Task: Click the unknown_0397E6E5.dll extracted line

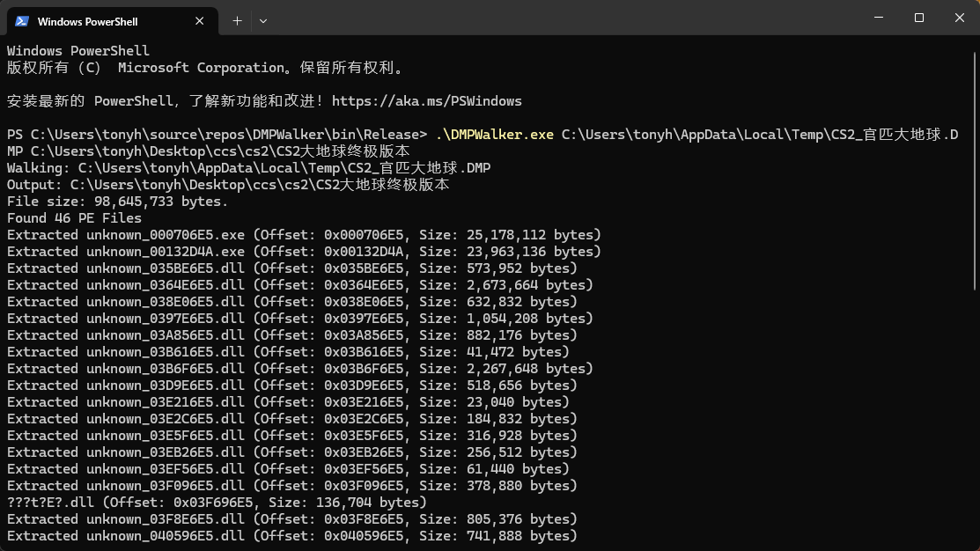Action: coord(300,319)
